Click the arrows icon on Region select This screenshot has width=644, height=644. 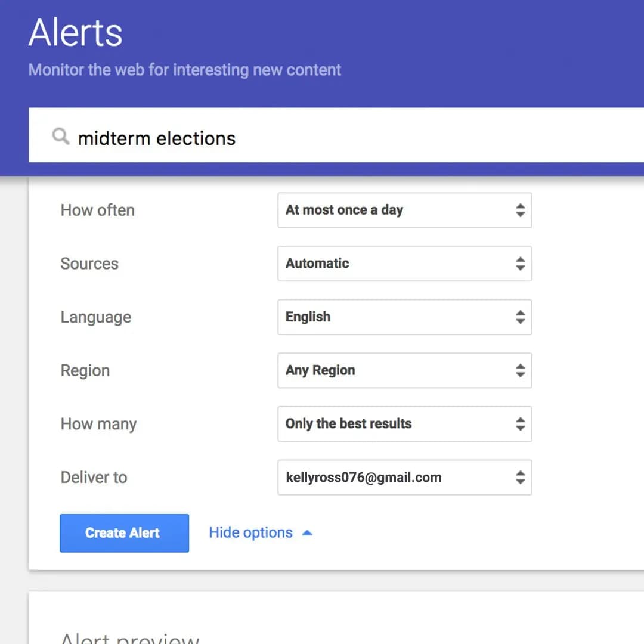pyautogui.click(x=520, y=370)
